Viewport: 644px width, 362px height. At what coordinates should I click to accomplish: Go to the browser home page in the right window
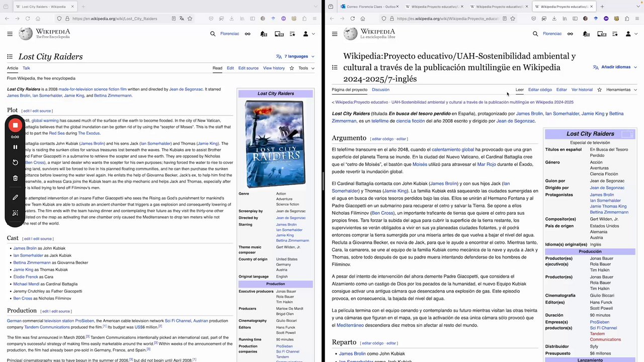[363, 19]
